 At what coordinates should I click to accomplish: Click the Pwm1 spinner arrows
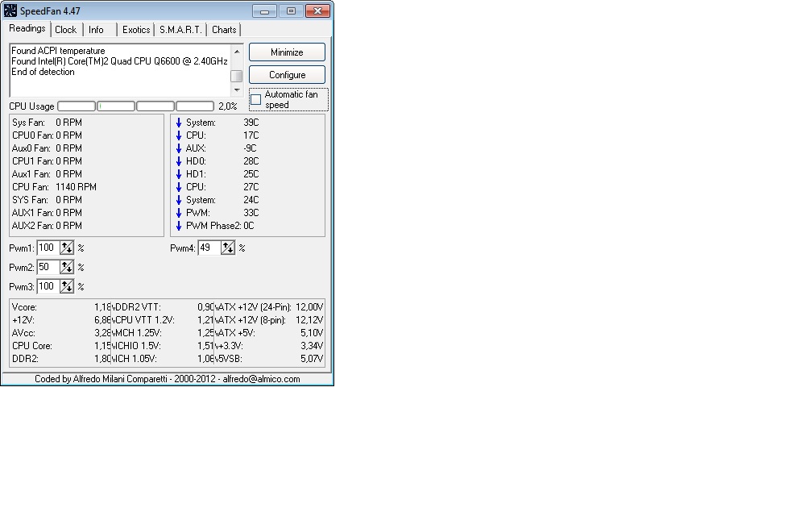point(67,248)
